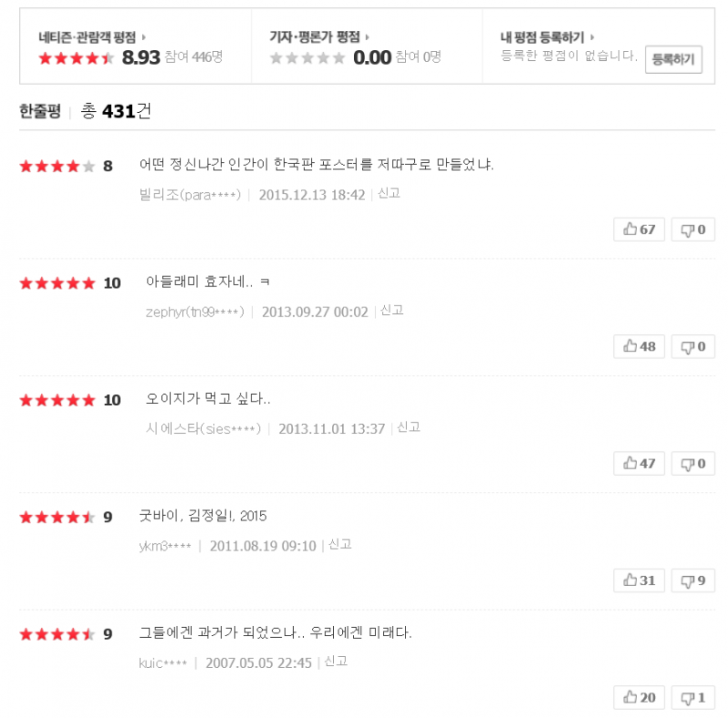Dislike the review by 빌리조
Viewport: 728px width, 718px height.
(693, 229)
